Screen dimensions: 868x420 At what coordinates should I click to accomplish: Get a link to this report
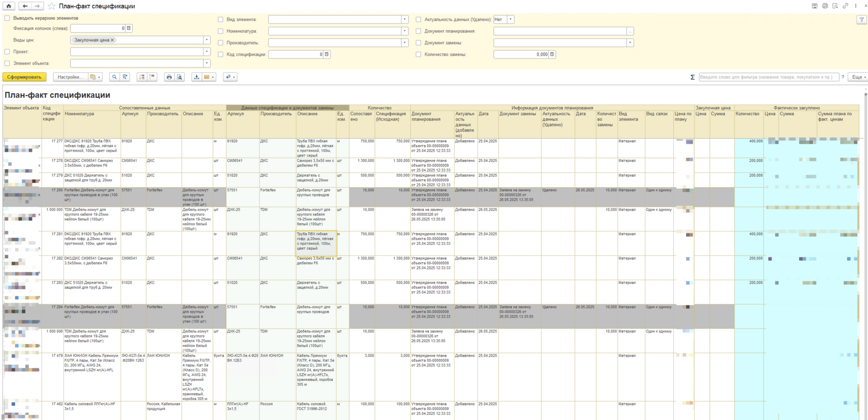click(x=846, y=6)
